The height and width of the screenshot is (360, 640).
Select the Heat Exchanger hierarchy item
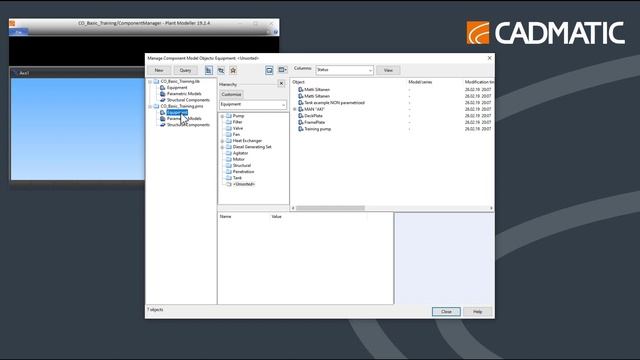tap(247, 140)
